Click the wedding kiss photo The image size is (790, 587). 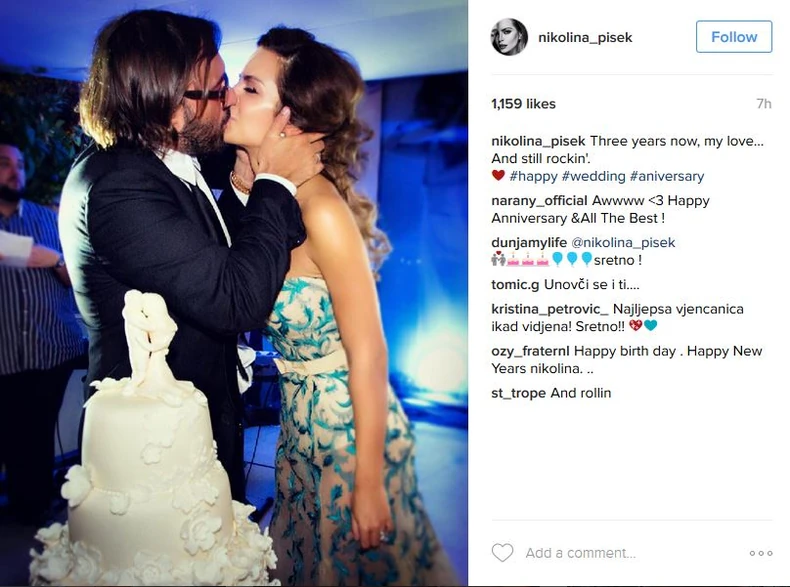234,293
